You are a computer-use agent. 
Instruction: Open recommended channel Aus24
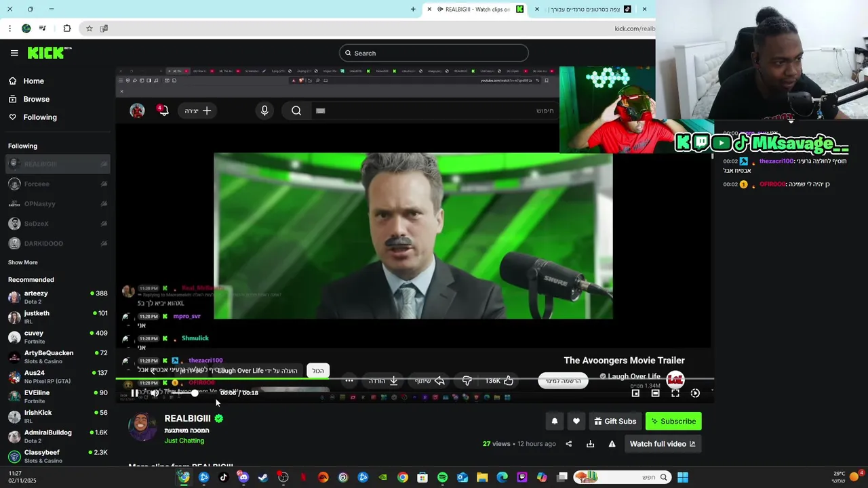[58, 376]
